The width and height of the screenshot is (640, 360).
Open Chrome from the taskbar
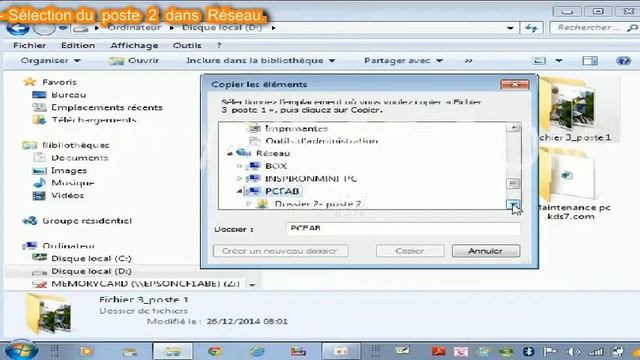(215, 351)
